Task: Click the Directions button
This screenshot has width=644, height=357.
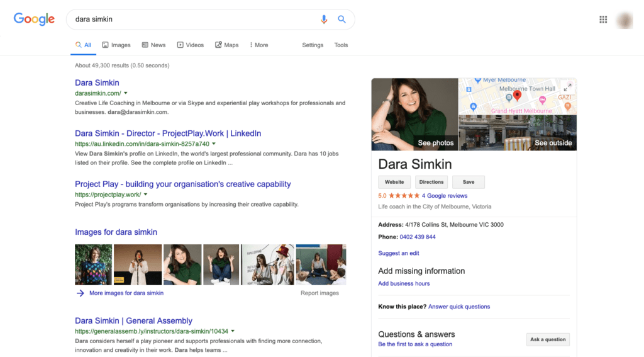Action: [431, 182]
